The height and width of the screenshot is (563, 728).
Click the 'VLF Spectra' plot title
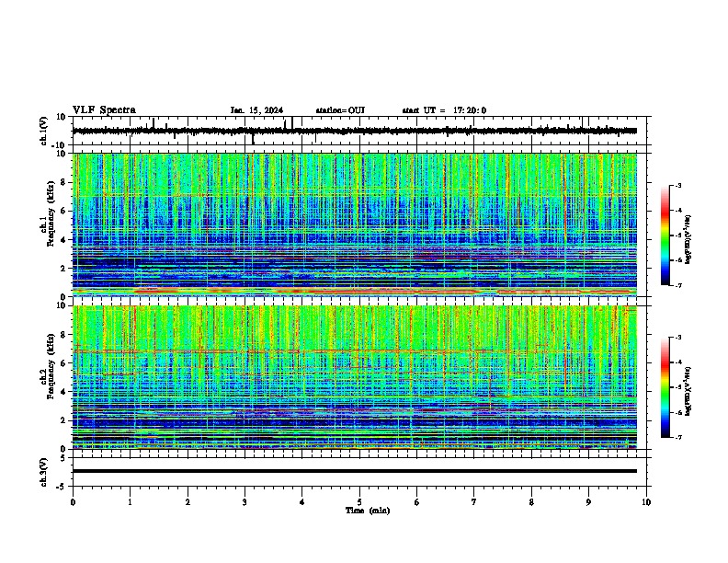pyautogui.click(x=104, y=110)
